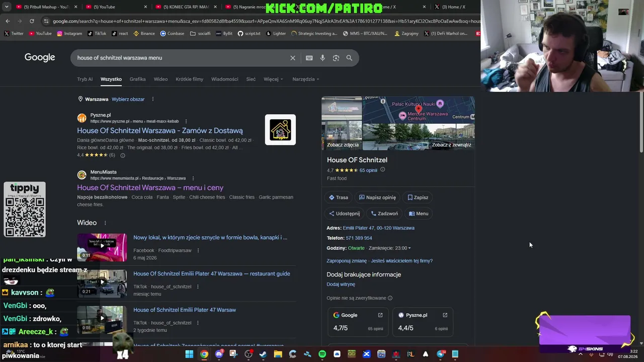Focus the Google search input field
644x362 pixels.
(x=181, y=58)
